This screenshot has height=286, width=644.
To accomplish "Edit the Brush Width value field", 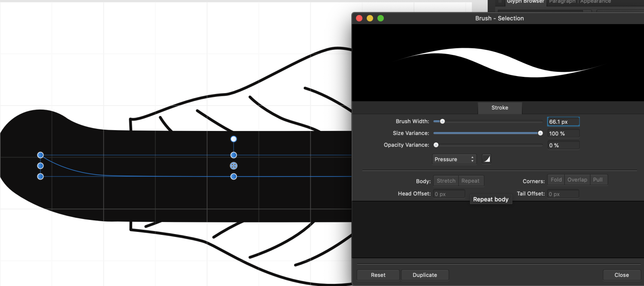I will point(563,121).
